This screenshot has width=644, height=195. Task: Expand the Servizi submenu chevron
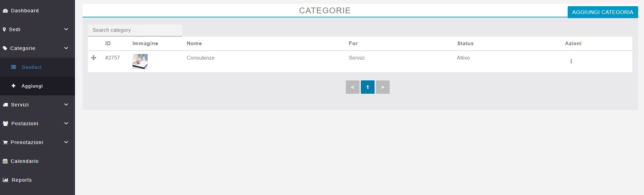[x=66, y=105]
